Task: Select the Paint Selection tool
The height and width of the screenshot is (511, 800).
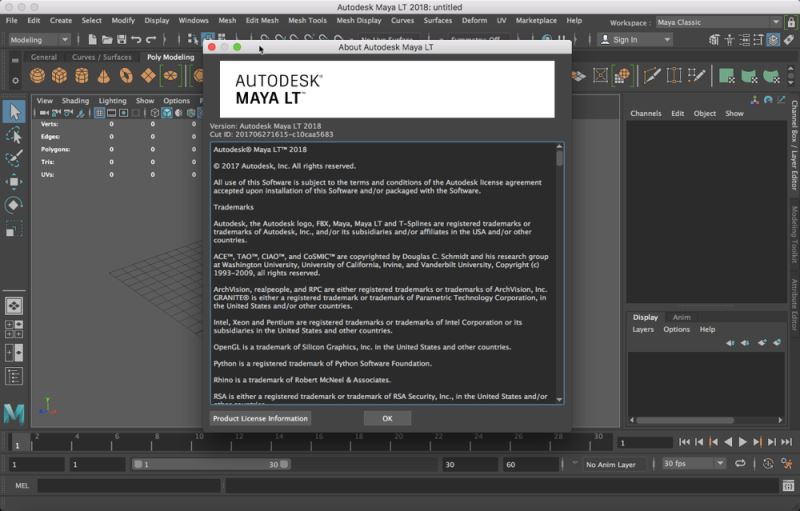Action: (x=14, y=158)
